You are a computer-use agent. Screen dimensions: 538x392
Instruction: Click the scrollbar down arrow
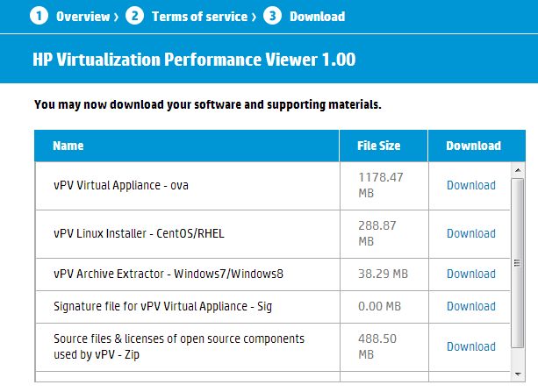pyautogui.click(x=518, y=374)
